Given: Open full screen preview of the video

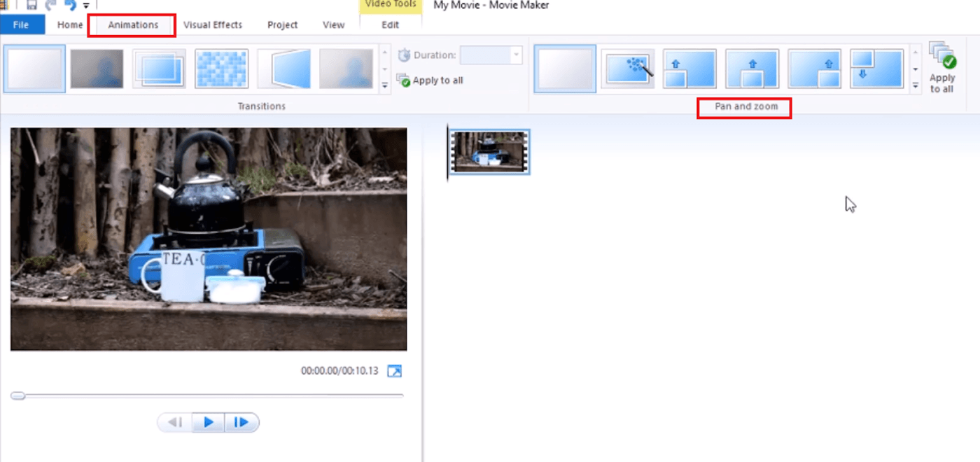Looking at the screenshot, I should (x=394, y=371).
